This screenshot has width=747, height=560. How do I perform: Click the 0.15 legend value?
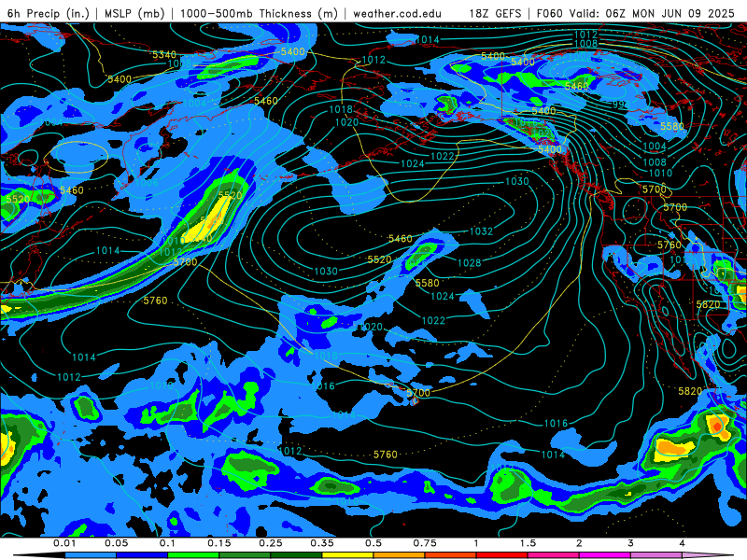(219, 543)
